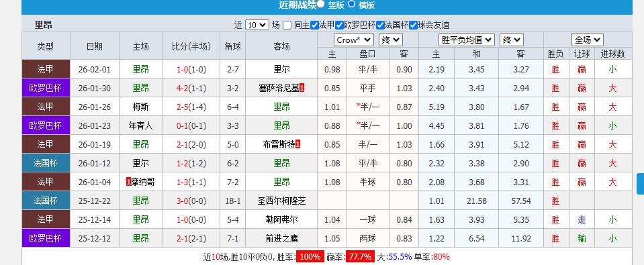Click the 法国杯 tag on 26-01-12 row
This screenshot has width=644, height=265.
coord(46,163)
